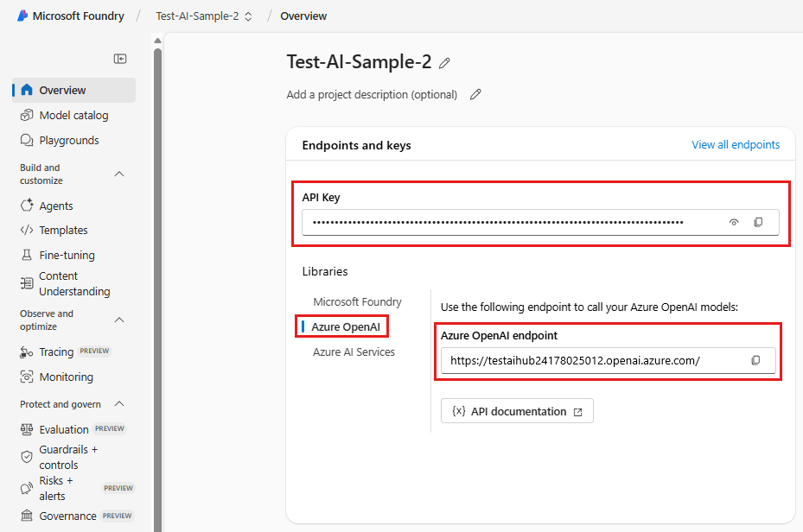This screenshot has height=532, width=803.
Task: Open View all endpoints
Action: point(735,144)
